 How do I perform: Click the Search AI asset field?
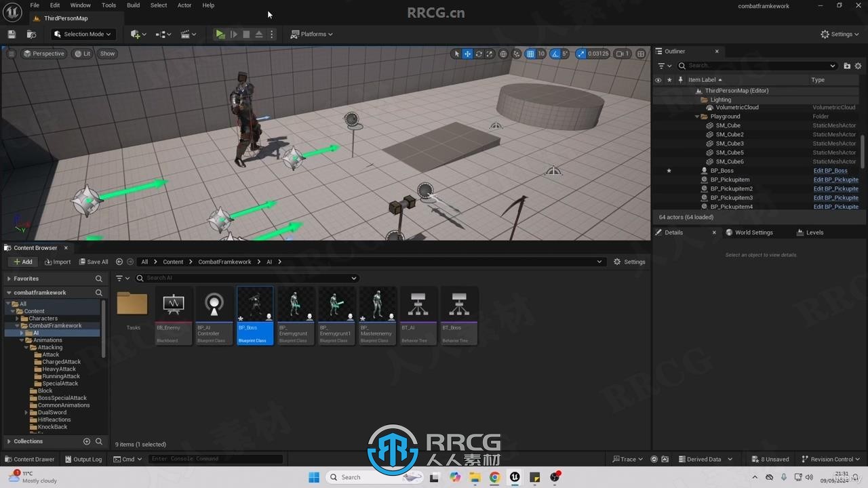246,278
